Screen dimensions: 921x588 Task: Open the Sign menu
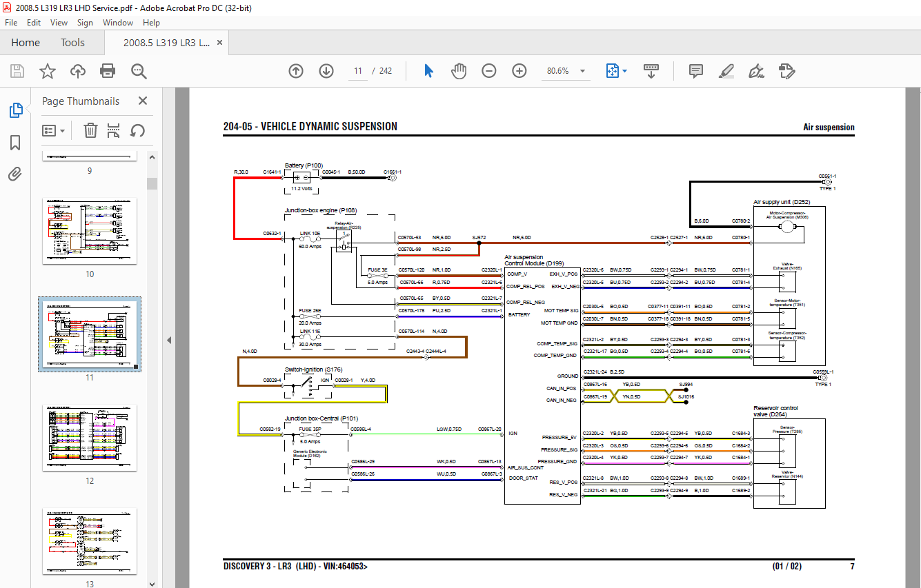point(85,23)
